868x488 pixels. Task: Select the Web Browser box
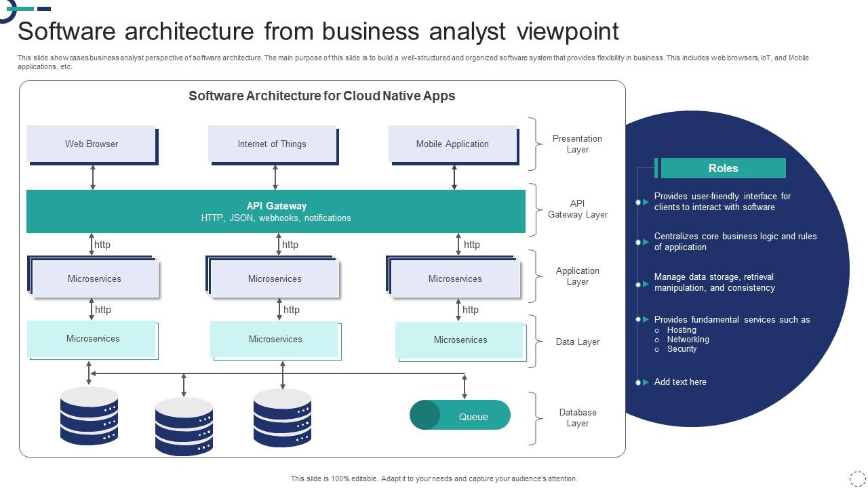[92, 144]
